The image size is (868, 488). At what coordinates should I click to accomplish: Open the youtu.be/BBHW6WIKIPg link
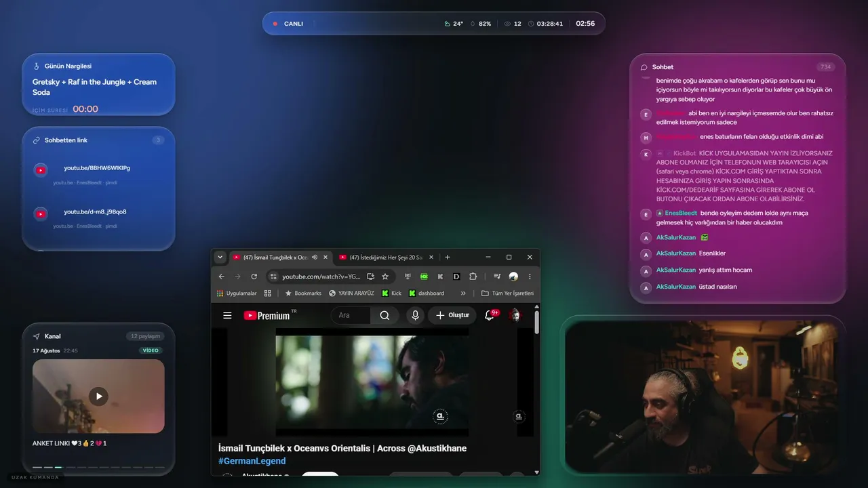tap(97, 168)
